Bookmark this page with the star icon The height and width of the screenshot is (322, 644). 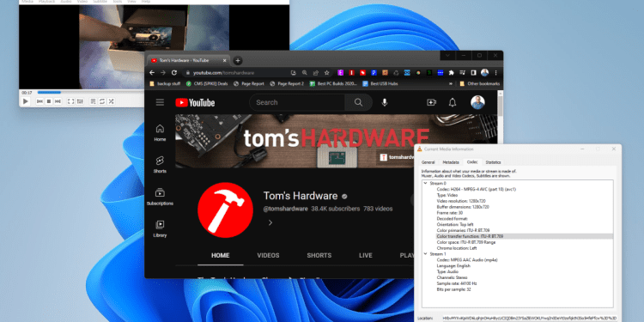click(x=326, y=73)
